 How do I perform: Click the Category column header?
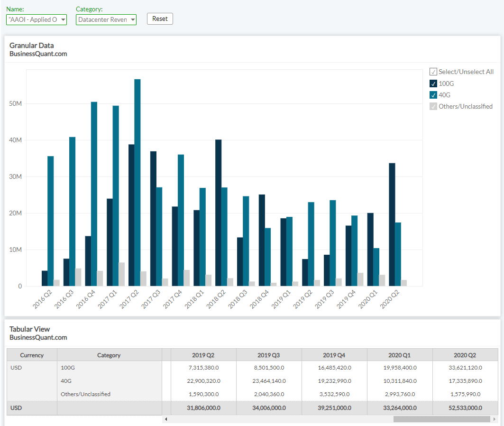click(x=109, y=355)
